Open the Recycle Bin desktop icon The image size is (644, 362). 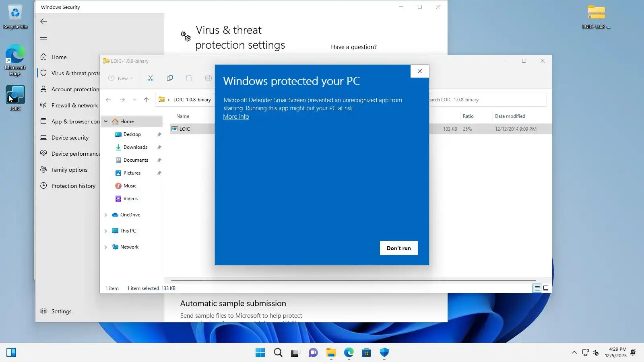click(x=15, y=17)
